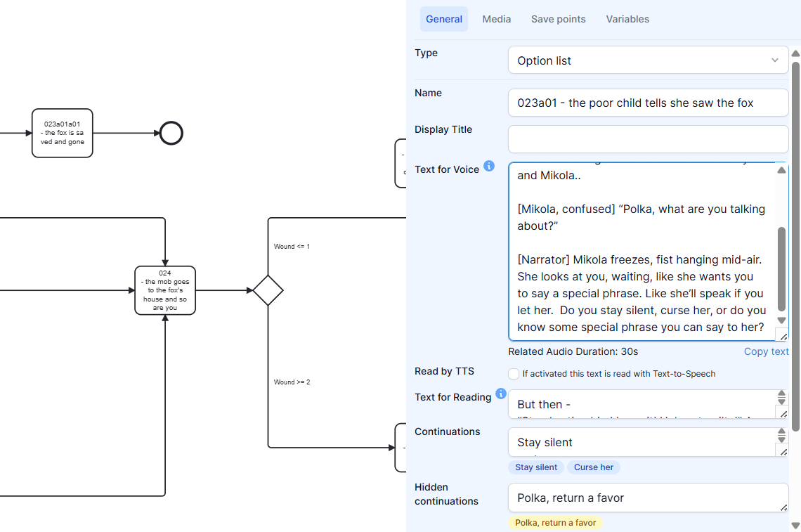
Task: Click the Curse her continuation tag
Action: [594, 467]
